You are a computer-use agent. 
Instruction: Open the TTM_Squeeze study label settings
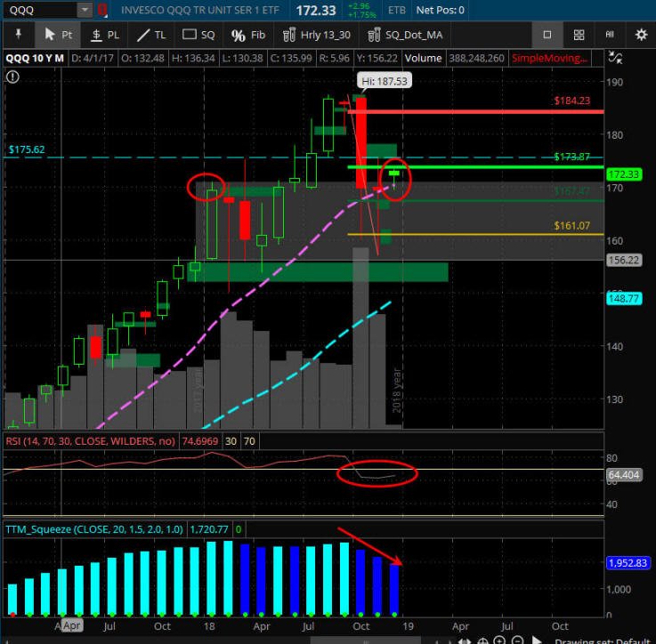coord(94,529)
